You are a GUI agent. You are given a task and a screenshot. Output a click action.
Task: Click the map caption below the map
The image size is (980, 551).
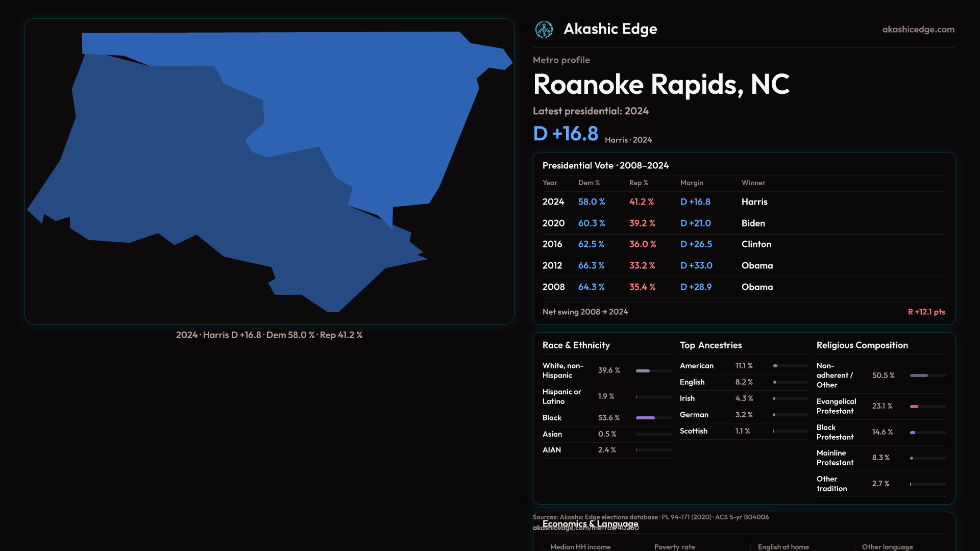269,335
